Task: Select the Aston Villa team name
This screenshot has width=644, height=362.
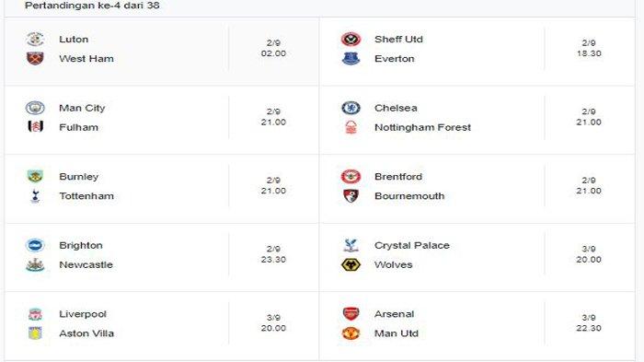Action: (86, 333)
